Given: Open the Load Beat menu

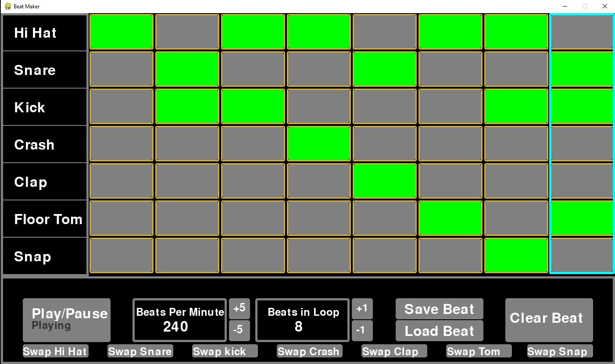Looking at the screenshot, I should (x=440, y=331).
